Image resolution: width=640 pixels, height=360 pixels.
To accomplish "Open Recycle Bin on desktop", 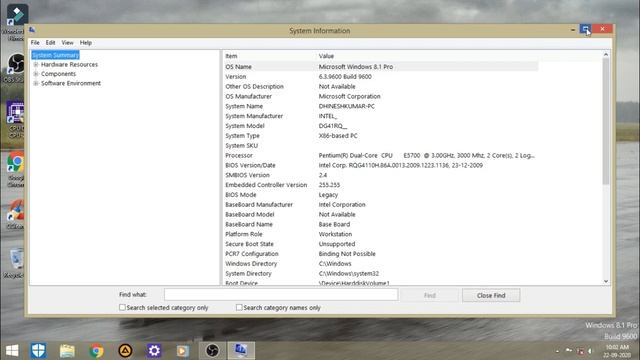I will (16, 263).
